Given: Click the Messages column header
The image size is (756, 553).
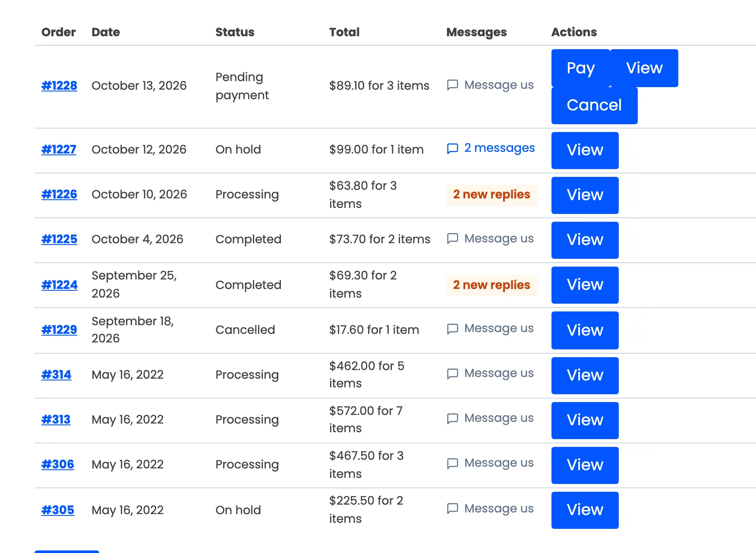Looking at the screenshot, I should (x=476, y=32).
